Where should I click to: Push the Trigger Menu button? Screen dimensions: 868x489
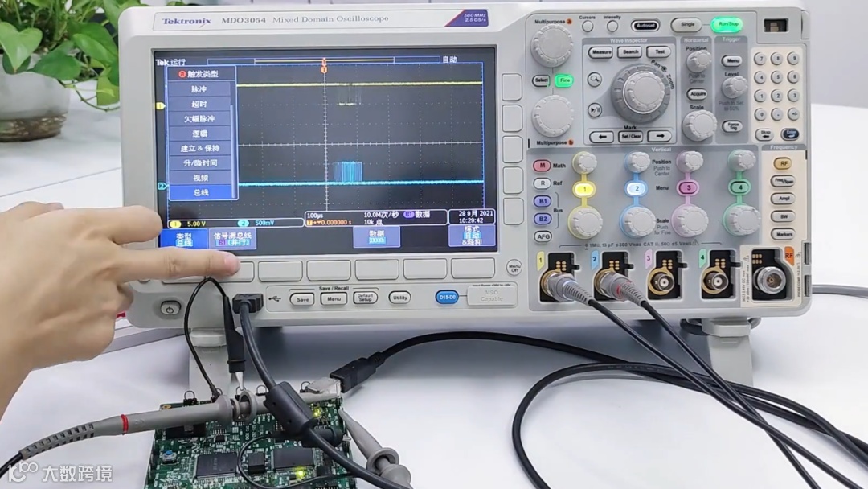pyautogui.click(x=731, y=60)
